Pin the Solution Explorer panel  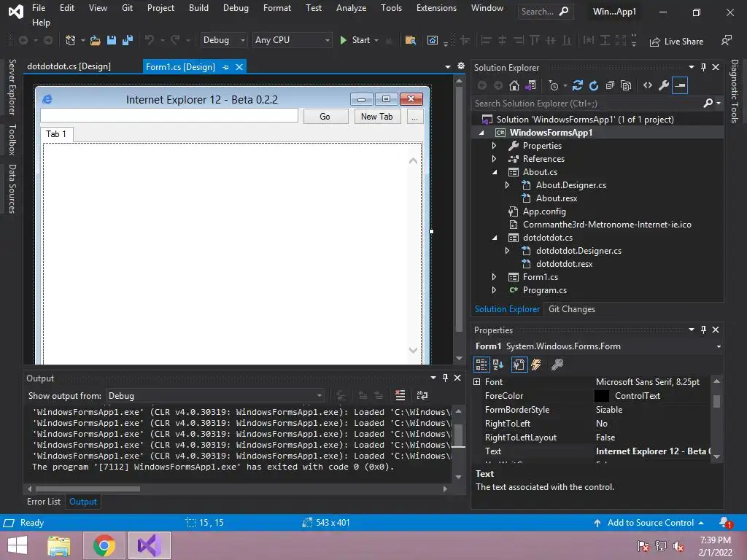coord(703,67)
